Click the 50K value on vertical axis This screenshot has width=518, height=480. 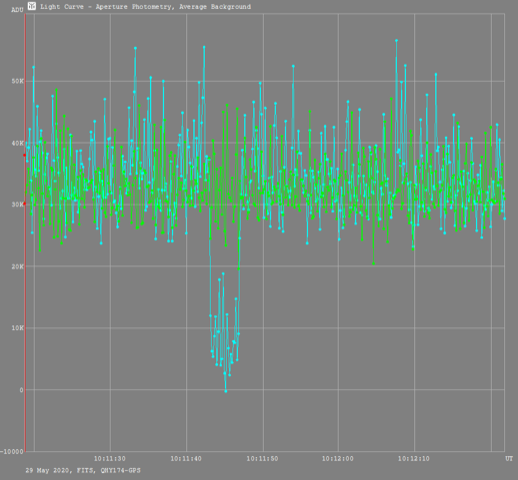point(17,81)
